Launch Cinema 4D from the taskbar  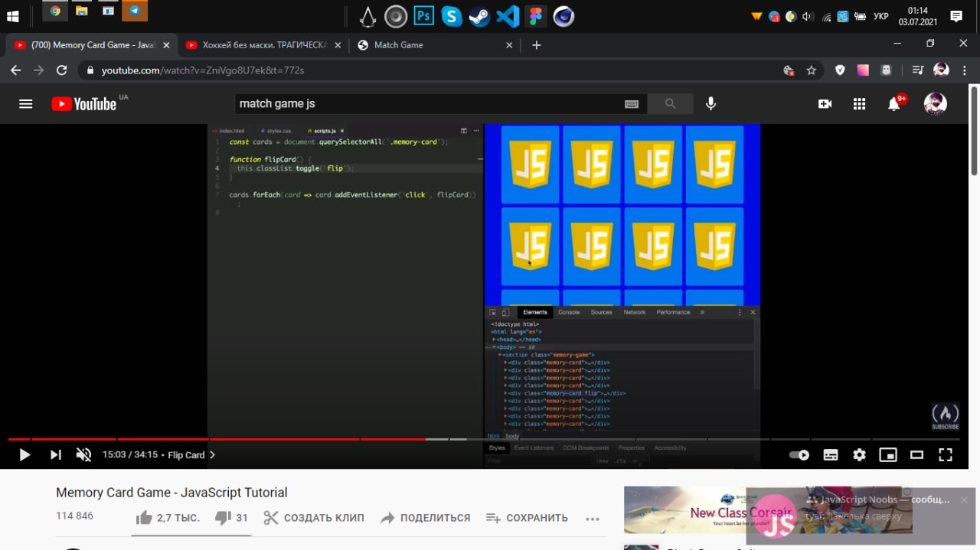[563, 16]
